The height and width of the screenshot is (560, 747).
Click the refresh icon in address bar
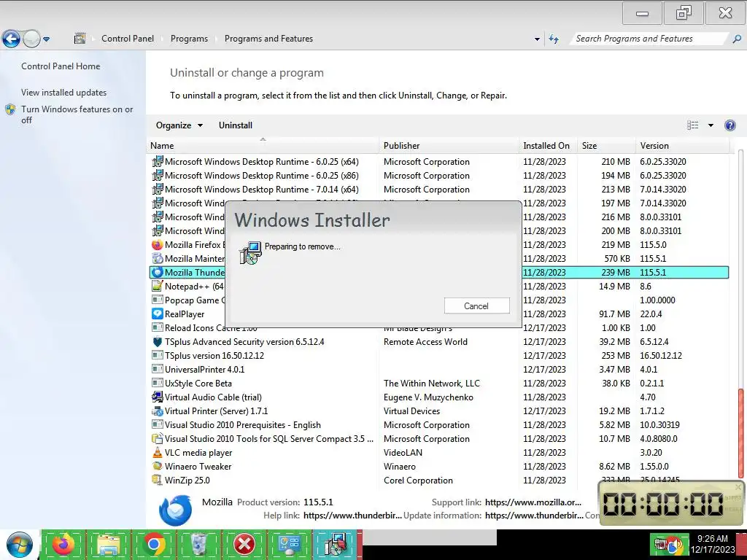coord(554,39)
